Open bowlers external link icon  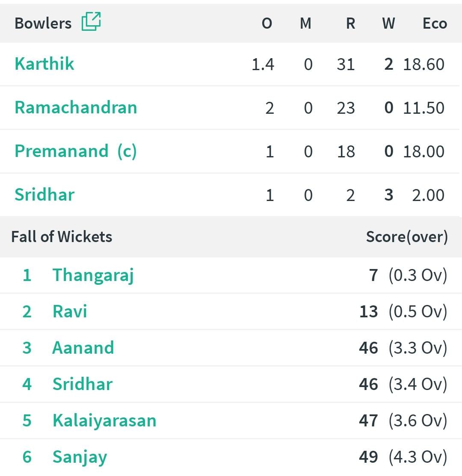tap(91, 21)
